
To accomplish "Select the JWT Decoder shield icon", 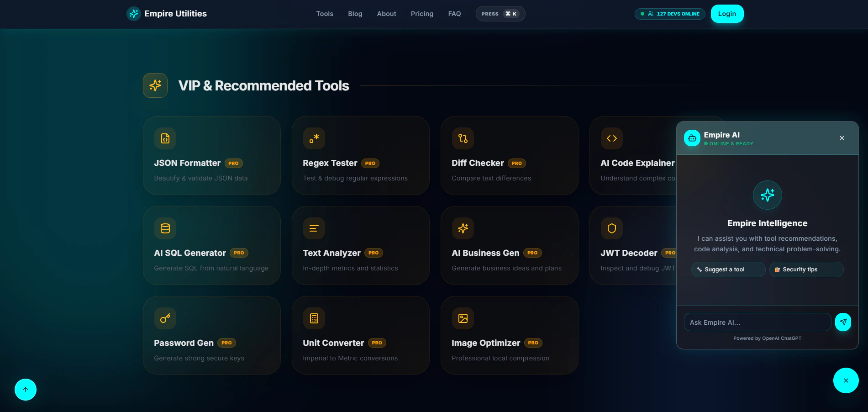I will [611, 228].
